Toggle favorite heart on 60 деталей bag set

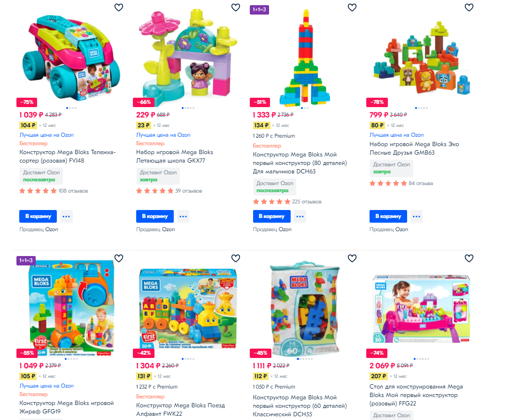tap(352, 258)
